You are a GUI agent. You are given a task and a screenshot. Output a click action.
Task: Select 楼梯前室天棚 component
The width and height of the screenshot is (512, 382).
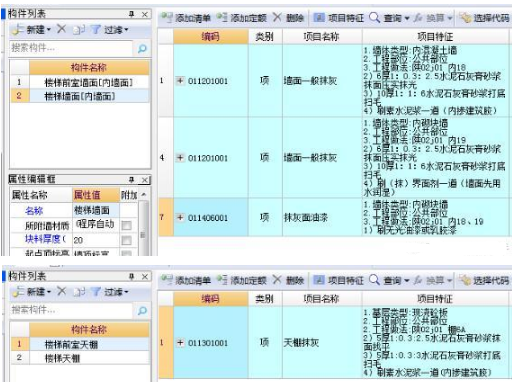coord(89,344)
